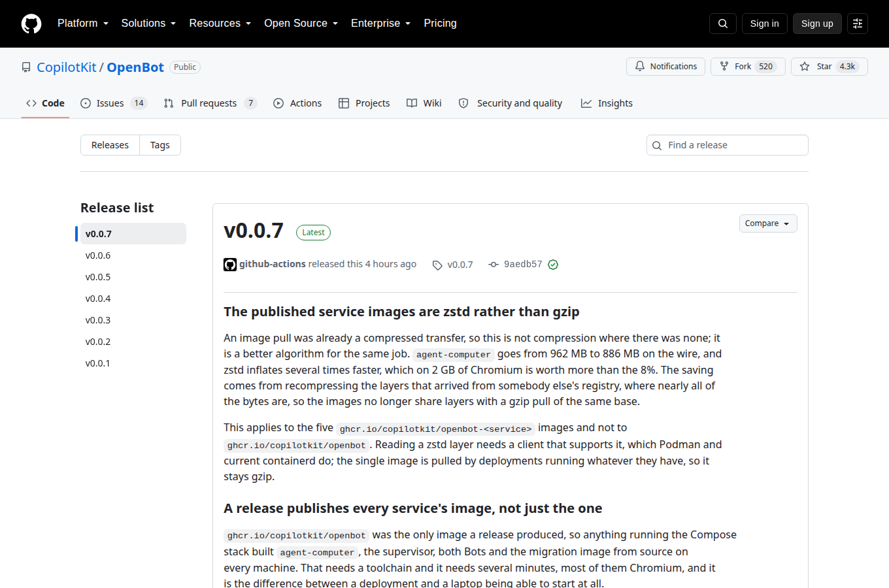Click the commit icon beside 9aedb57

pyautogui.click(x=494, y=264)
